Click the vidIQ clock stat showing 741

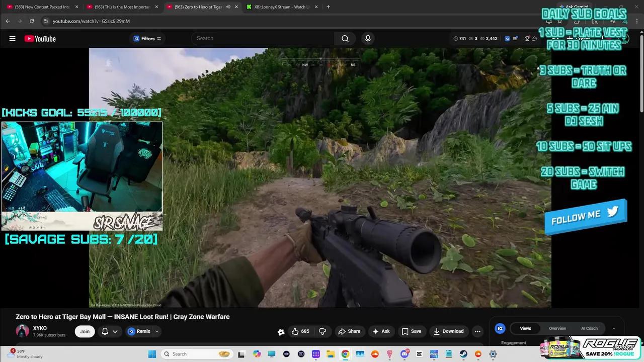459,39
